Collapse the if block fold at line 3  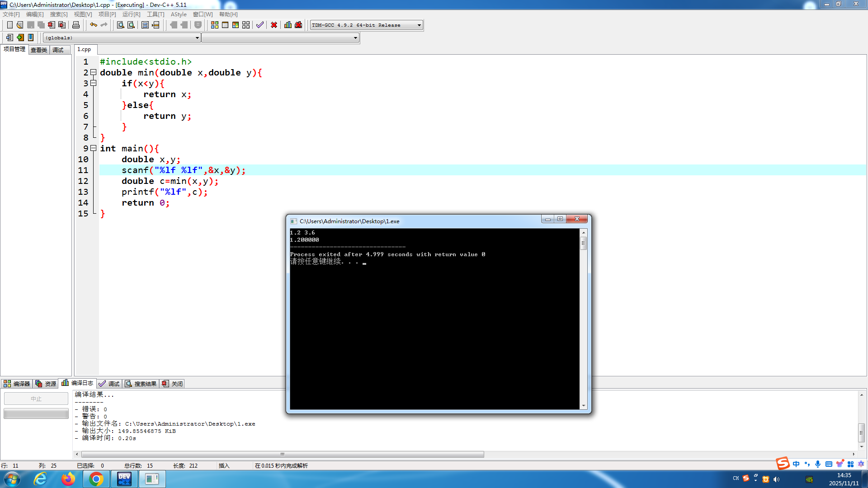click(x=94, y=83)
